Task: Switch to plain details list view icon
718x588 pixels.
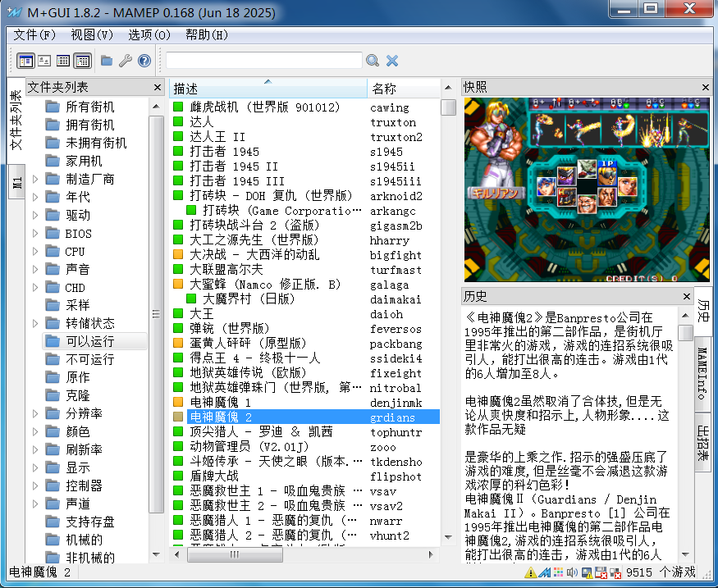Action: 63,61
